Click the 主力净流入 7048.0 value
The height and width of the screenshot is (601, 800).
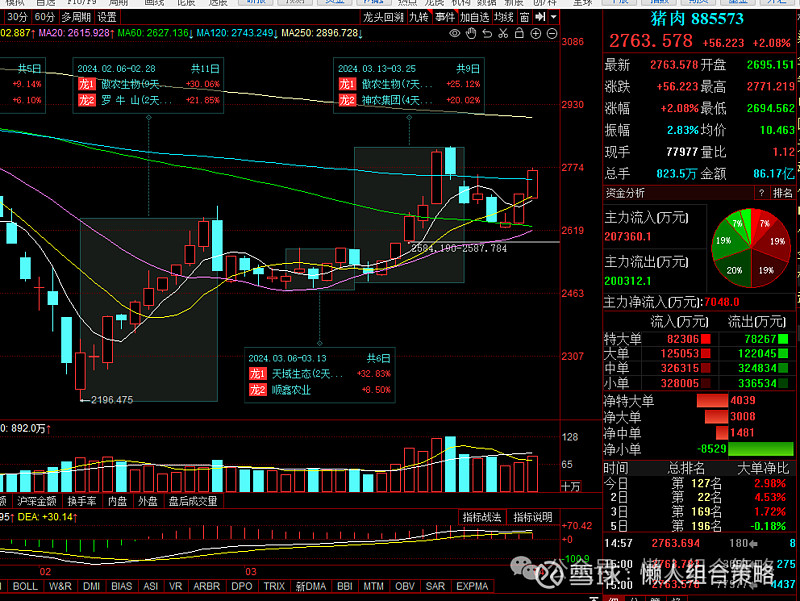[x=721, y=302]
